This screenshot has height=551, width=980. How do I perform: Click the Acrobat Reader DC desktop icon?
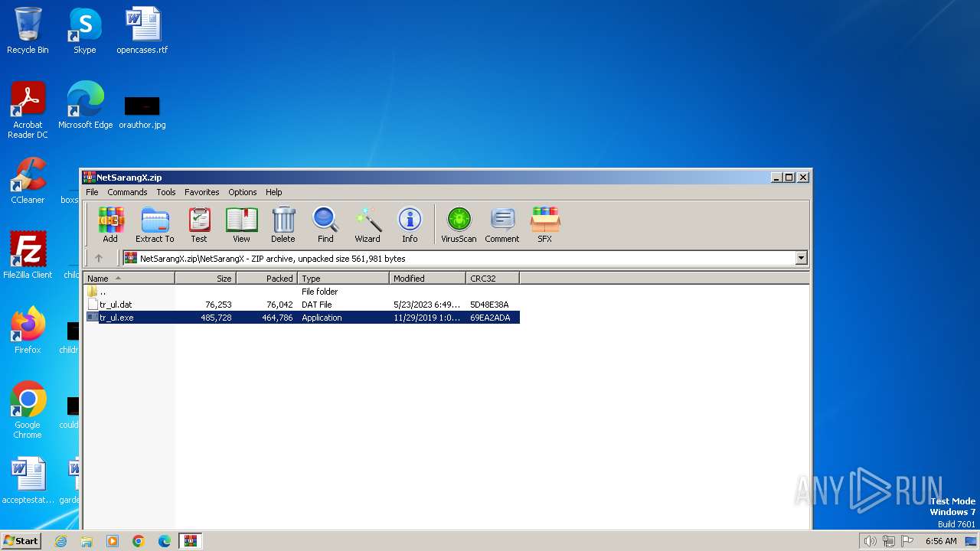pyautogui.click(x=28, y=110)
